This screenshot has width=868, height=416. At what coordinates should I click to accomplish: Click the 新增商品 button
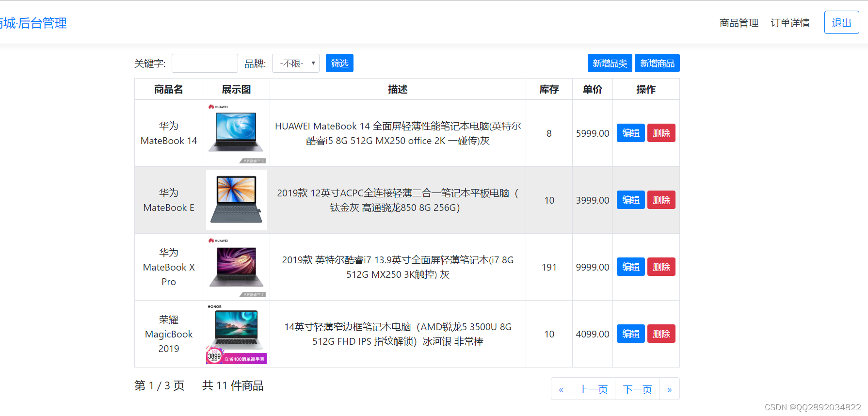pyautogui.click(x=657, y=63)
